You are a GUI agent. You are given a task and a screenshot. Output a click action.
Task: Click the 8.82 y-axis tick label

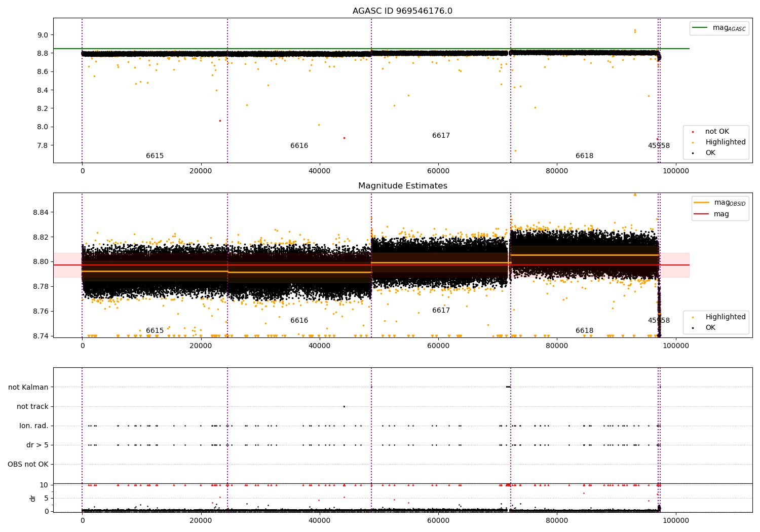(x=41, y=237)
